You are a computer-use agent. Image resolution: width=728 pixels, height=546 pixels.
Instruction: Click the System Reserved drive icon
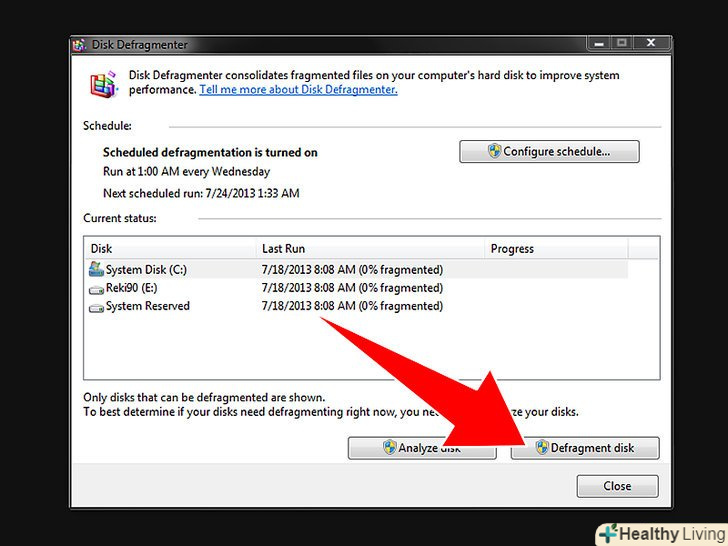tap(96, 308)
